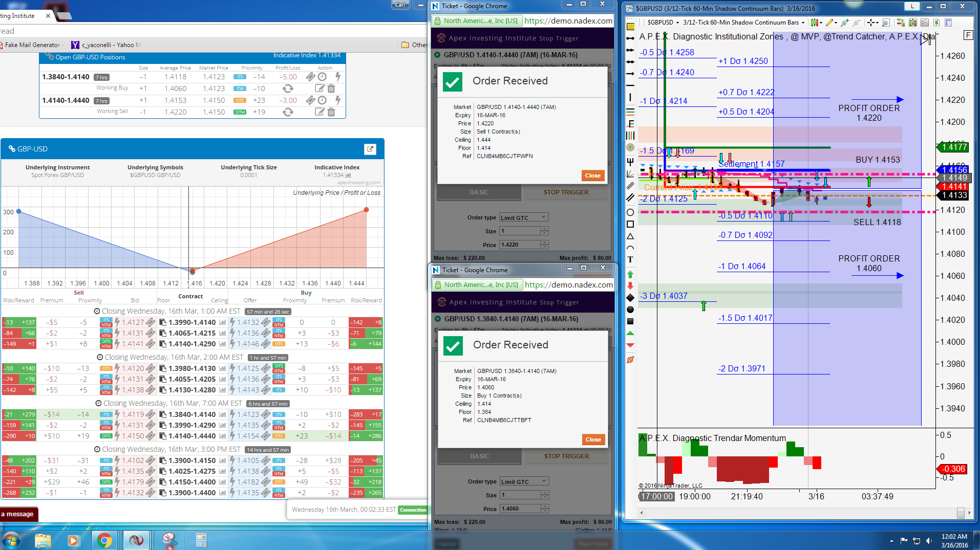980x550 pixels.
Task: Switch to BASIC tab in 1.4140-1.4440 ticket
Action: (479, 192)
